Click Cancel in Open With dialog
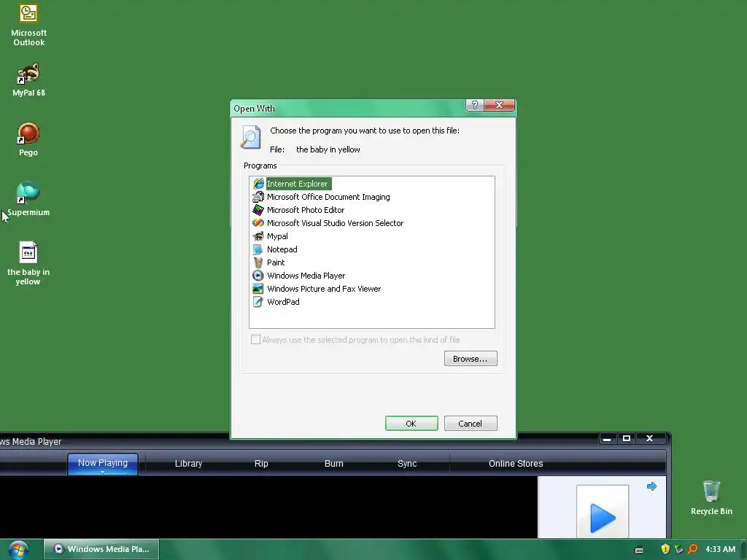 tap(471, 424)
